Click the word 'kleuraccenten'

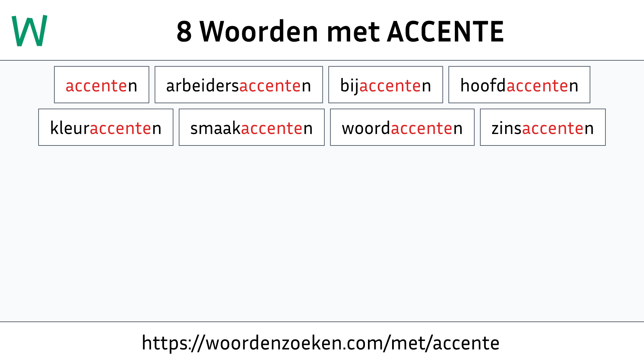tap(106, 128)
